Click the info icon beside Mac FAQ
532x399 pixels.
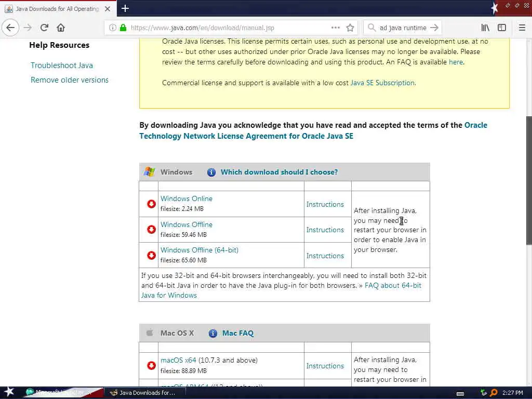(x=212, y=334)
